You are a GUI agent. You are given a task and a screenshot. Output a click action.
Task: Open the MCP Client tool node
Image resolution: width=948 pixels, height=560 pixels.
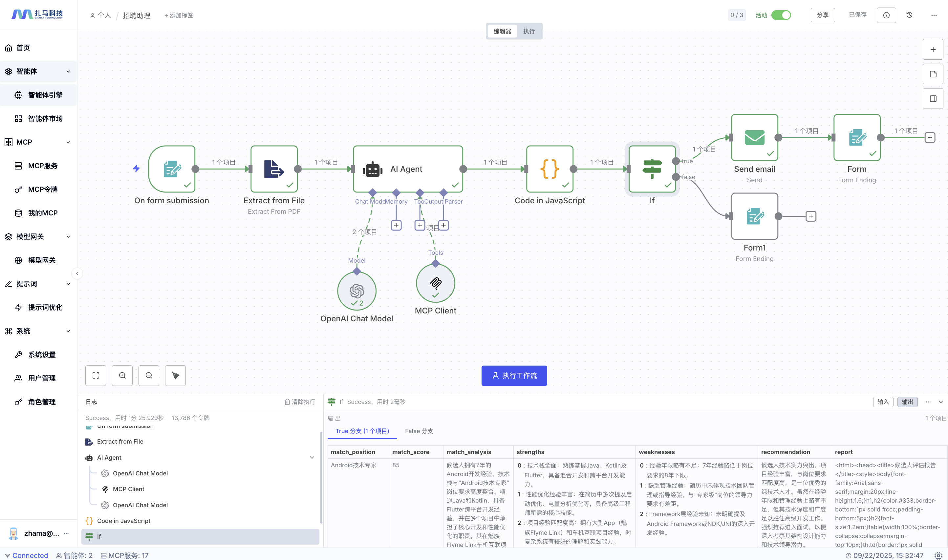[435, 283]
